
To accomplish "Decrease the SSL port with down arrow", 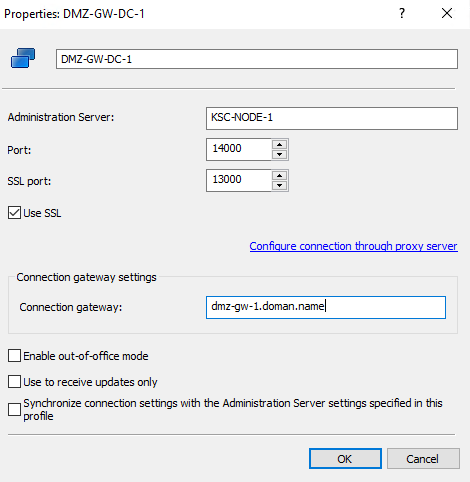I will (279, 186).
